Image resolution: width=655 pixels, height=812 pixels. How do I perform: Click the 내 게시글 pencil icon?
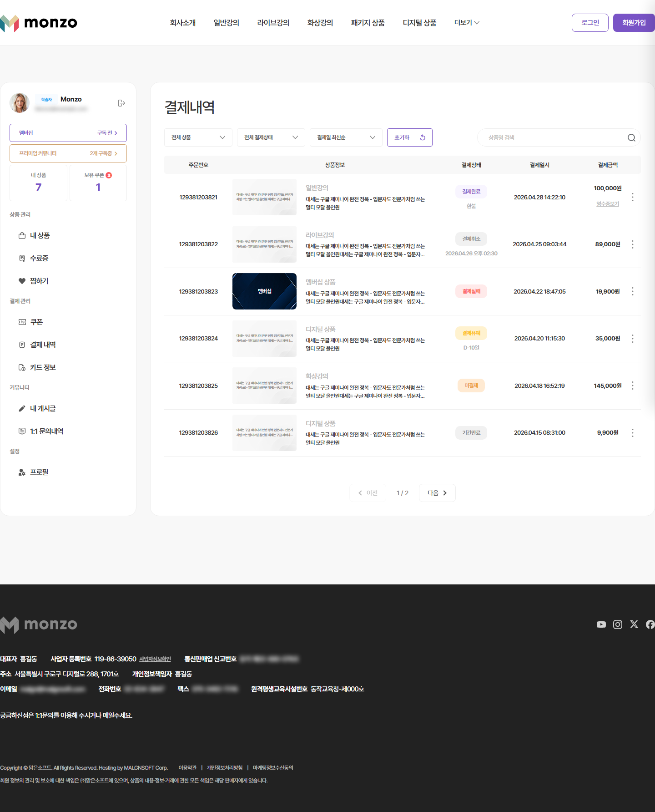pyautogui.click(x=22, y=408)
